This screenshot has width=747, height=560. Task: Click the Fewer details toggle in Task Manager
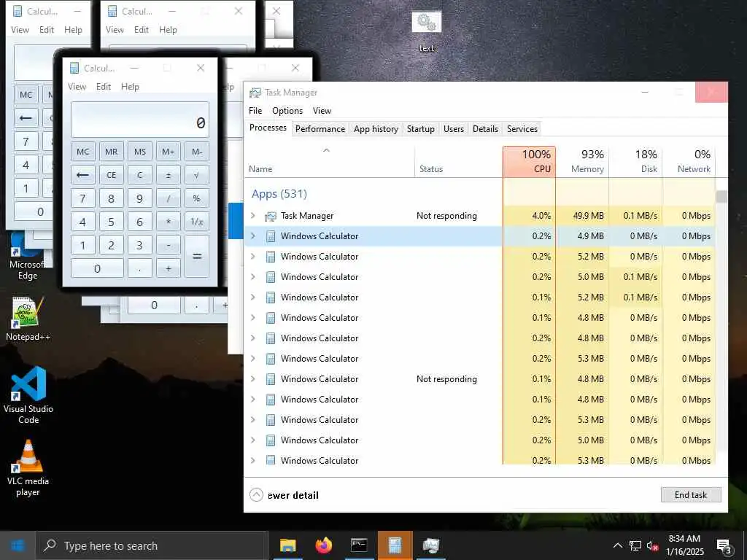coord(284,495)
